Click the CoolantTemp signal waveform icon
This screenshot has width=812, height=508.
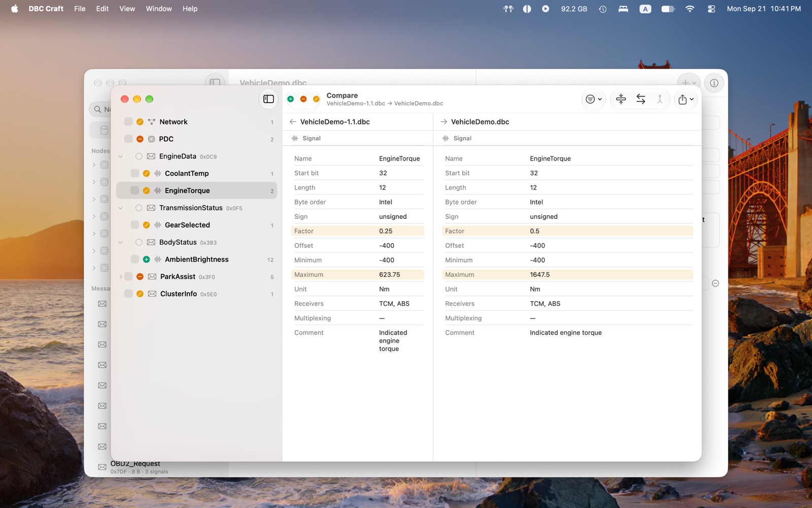(x=158, y=174)
